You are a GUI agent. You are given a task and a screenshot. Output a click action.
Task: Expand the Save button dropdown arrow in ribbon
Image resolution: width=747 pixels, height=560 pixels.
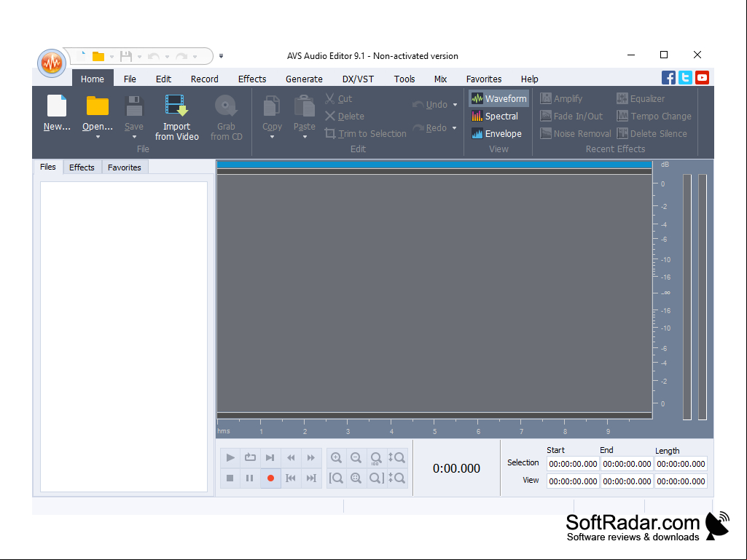click(x=134, y=137)
